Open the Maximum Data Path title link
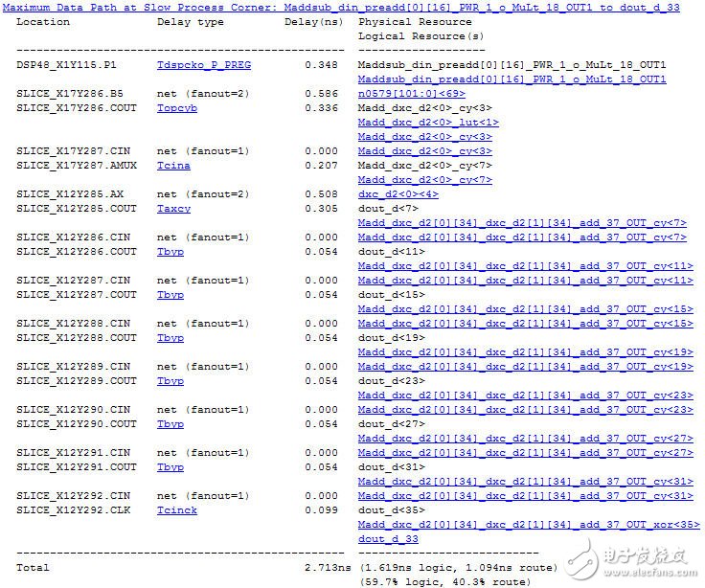This screenshot has width=705, height=588. point(340,8)
